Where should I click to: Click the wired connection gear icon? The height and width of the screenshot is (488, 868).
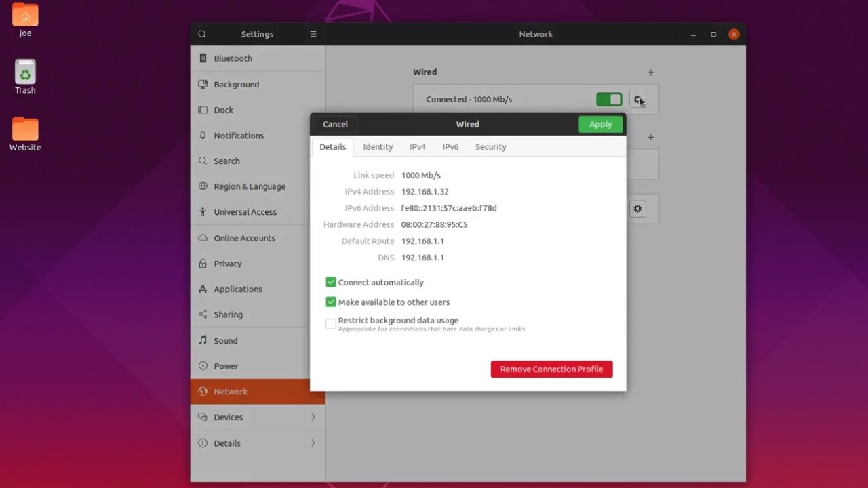click(637, 100)
